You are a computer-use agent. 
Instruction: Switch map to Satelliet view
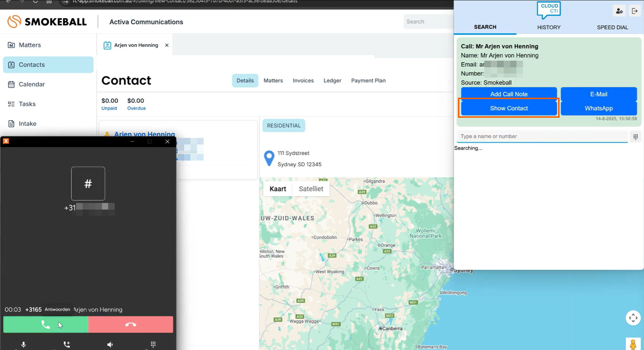(x=311, y=189)
